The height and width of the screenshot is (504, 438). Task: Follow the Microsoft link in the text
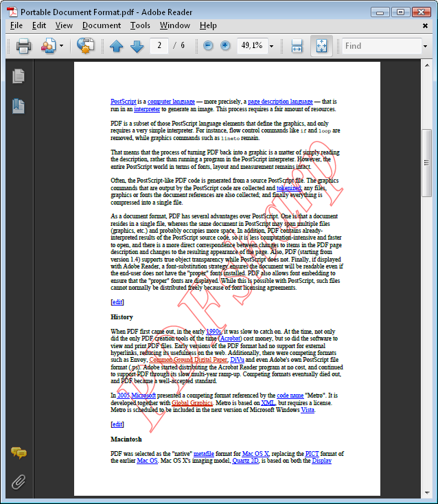(x=144, y=396)
